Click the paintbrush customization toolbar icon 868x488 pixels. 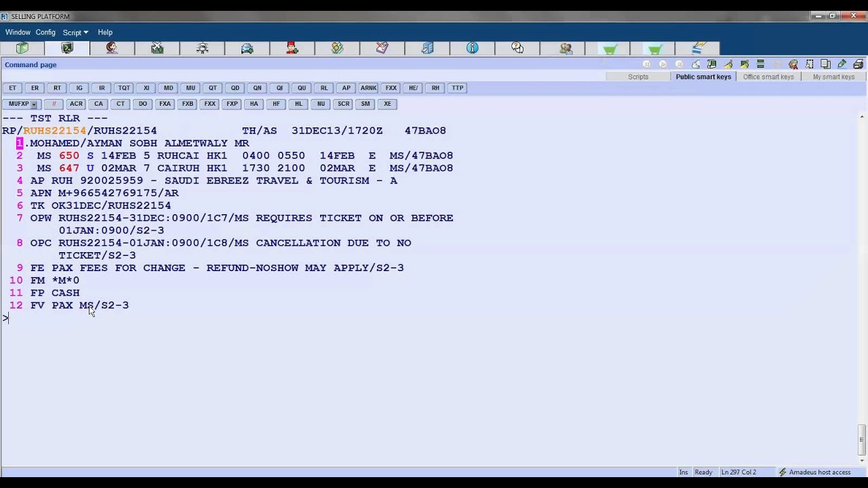click(699, 48)
